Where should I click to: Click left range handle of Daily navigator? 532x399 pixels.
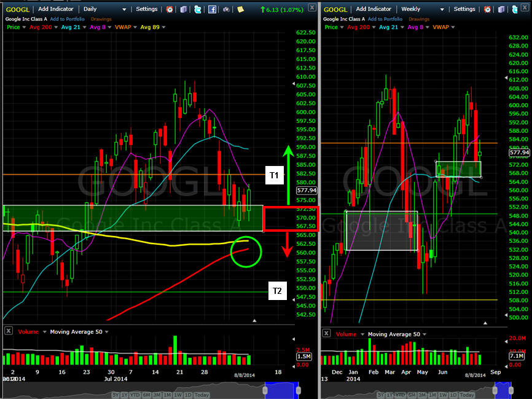(x=265, y=390)
